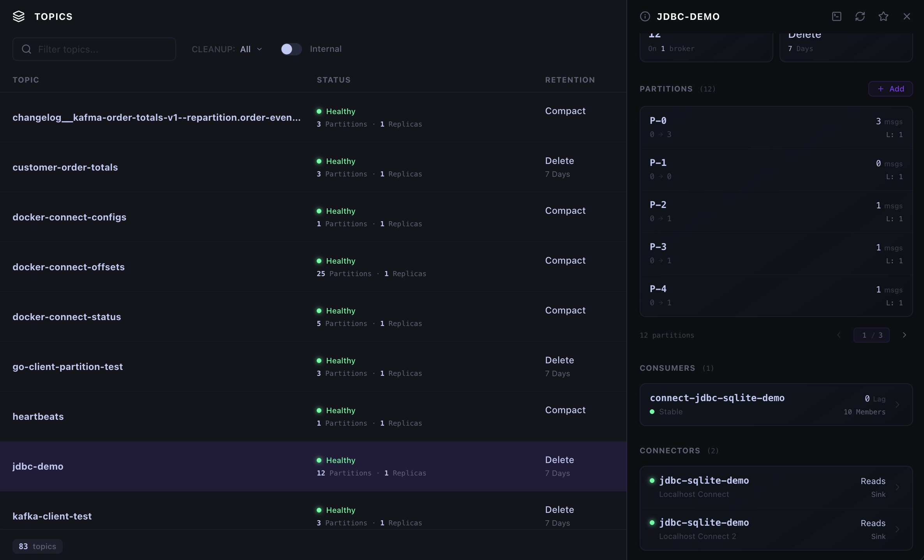Add a new partition
Viewport: 924px width, 560px height.
click(890, 89)
